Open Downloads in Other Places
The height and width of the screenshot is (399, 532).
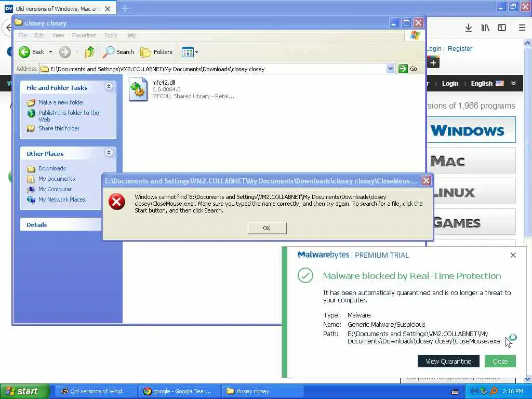[52, 168]
